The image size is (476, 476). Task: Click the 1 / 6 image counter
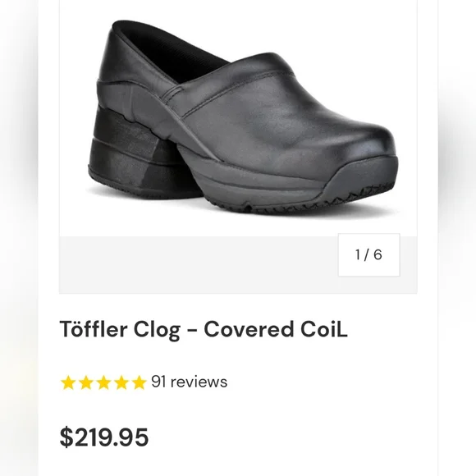pyautogui.click(x=368, y=254)
